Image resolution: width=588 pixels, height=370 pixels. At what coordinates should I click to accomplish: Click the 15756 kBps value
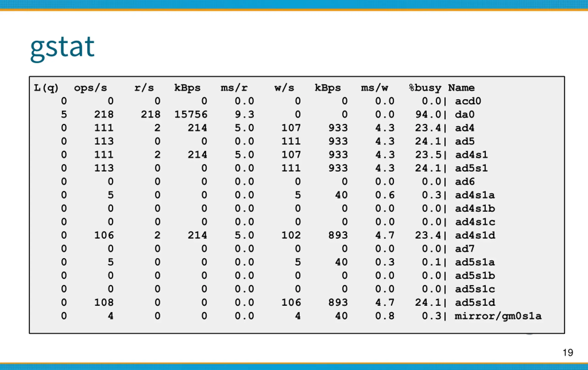pyautogui.click(x=191, y=115)
